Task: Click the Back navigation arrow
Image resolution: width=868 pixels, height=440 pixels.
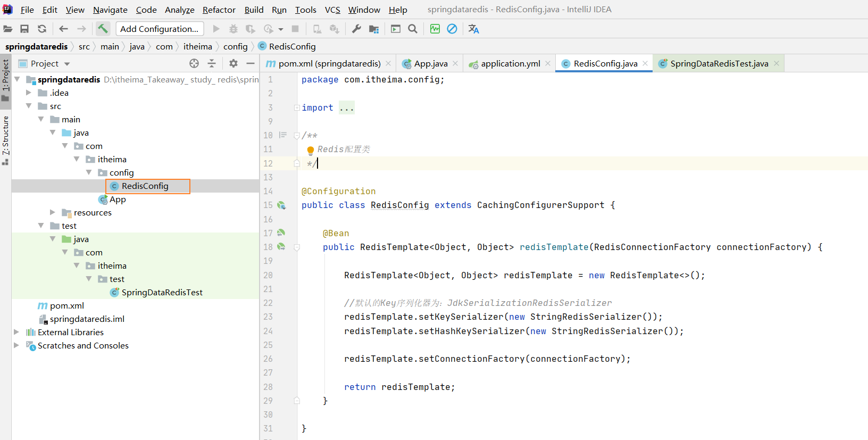Action: tap(64, 29)
